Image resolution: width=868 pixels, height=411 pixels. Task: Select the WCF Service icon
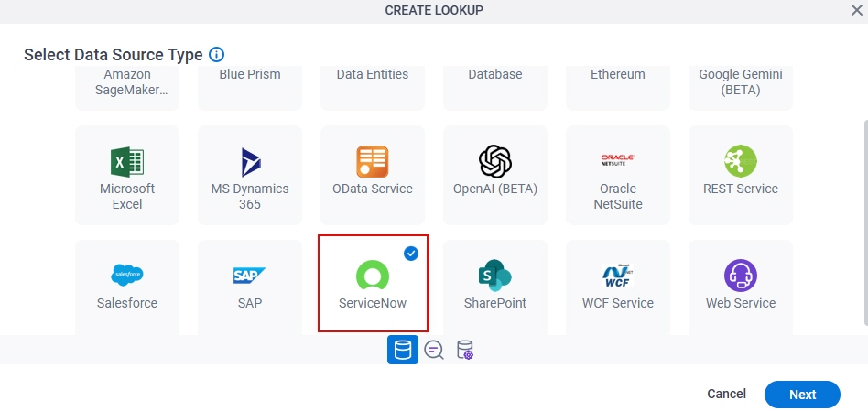pos(618,276)
